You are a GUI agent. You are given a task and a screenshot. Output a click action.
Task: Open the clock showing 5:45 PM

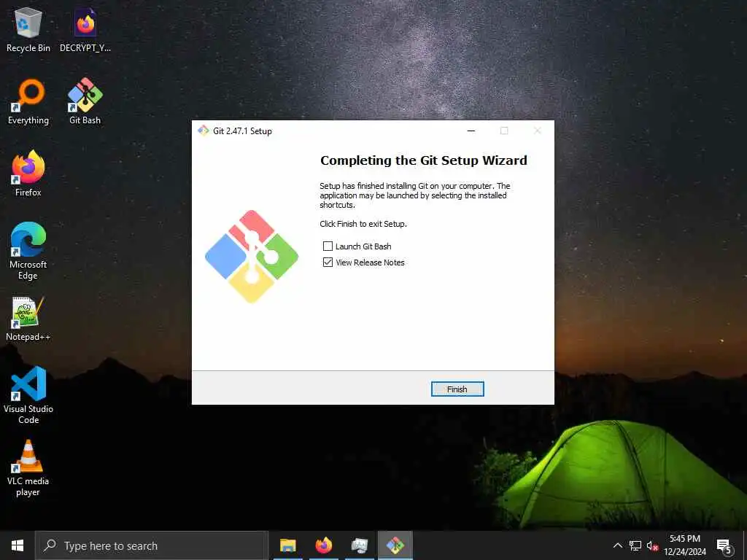tap(685, 545)
